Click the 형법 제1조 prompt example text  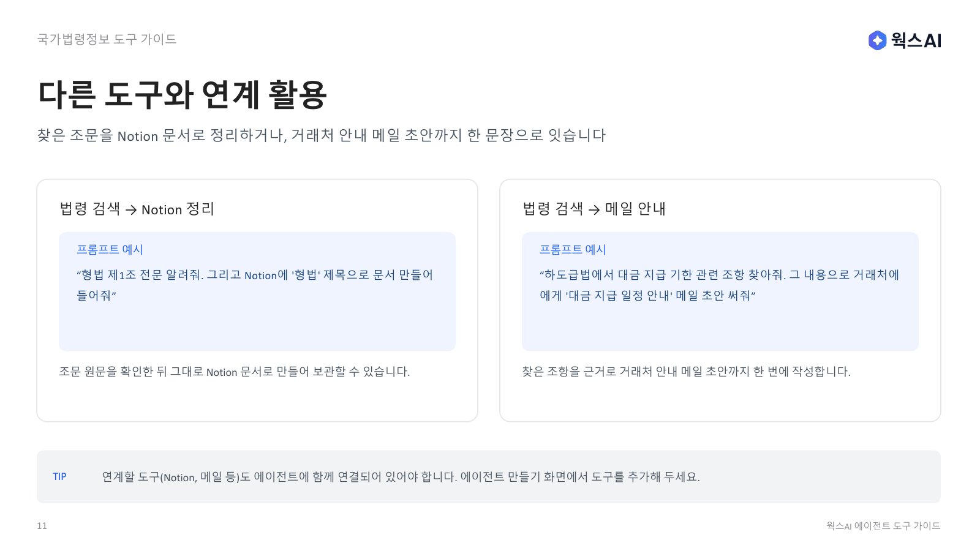click(255, 285)
